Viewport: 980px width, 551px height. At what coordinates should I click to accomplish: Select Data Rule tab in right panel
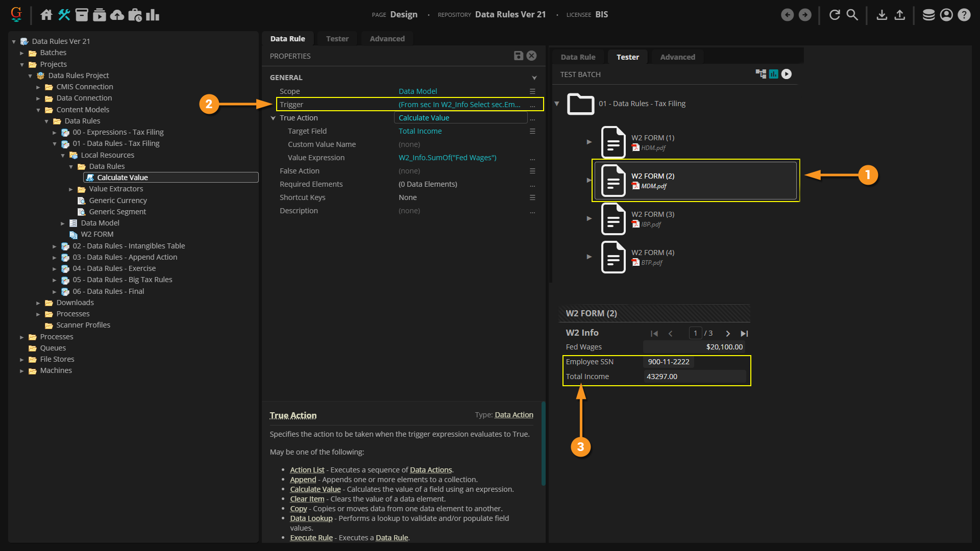pos(578,57)
